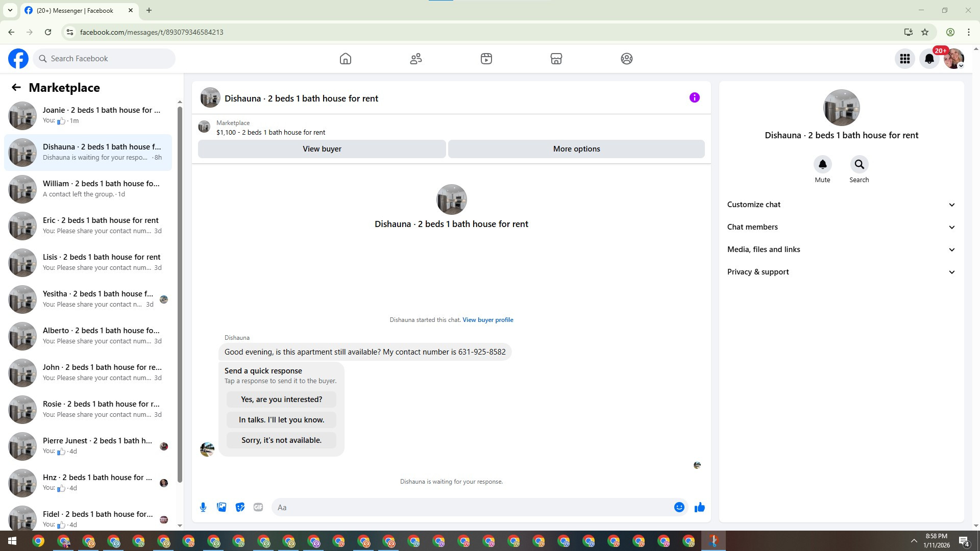The image size is (980, 551).
Task: Attach a photo with the image icon
Action: [222, 507]
